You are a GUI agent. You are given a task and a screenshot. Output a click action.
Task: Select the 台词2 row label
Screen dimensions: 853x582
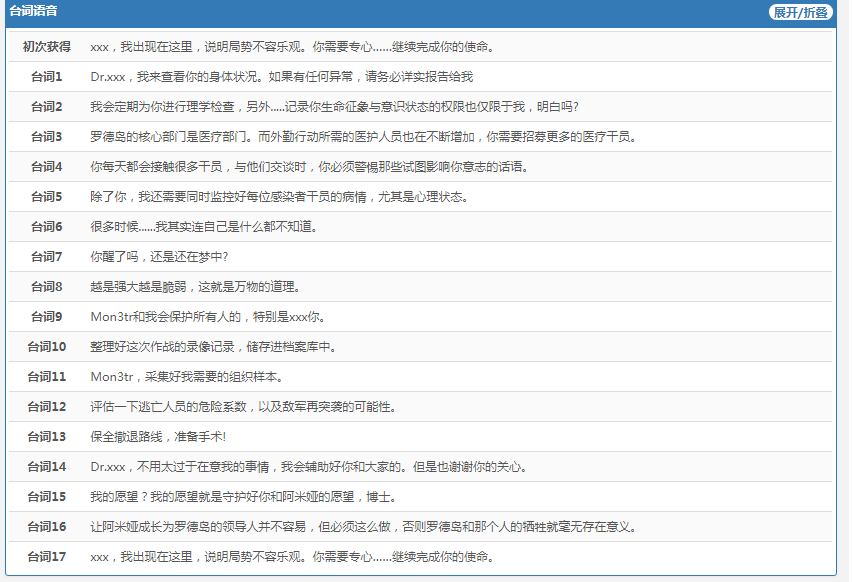(47, 107)
